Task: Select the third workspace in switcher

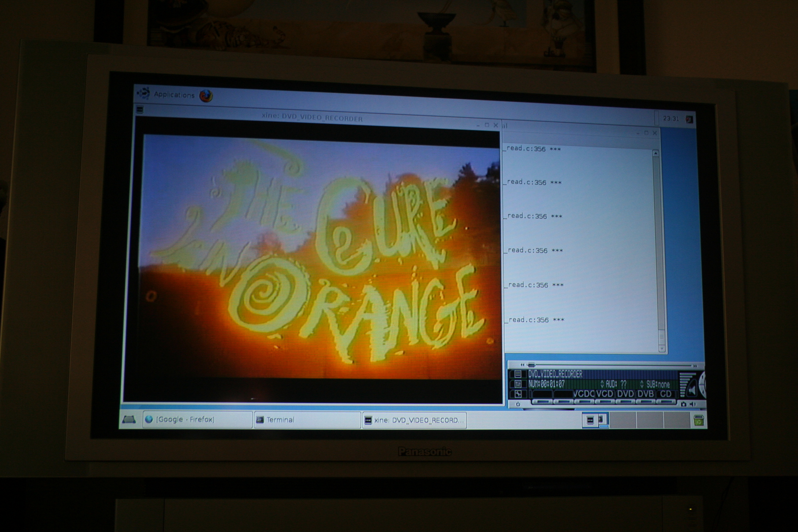Action: pos(650,420)
